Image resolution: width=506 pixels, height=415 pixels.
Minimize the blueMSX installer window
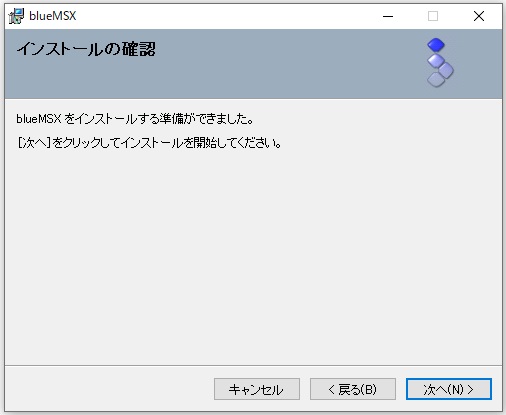point(388,16)
